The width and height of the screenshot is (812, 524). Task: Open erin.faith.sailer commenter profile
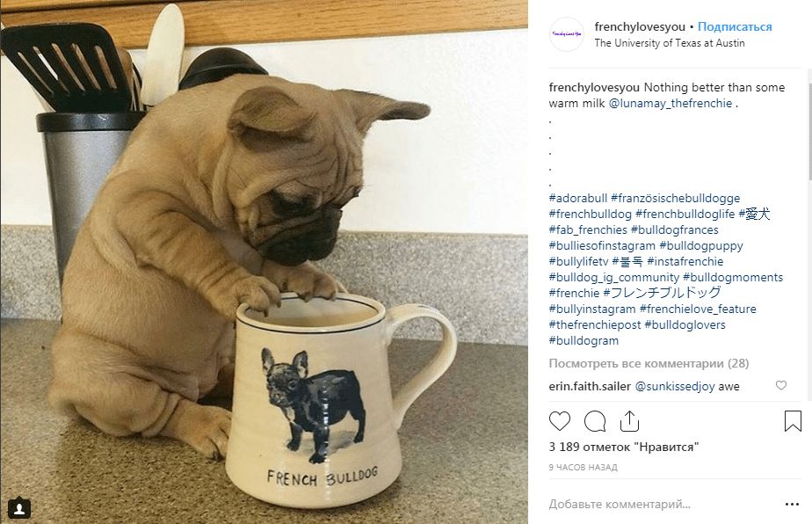pos(589,386)
